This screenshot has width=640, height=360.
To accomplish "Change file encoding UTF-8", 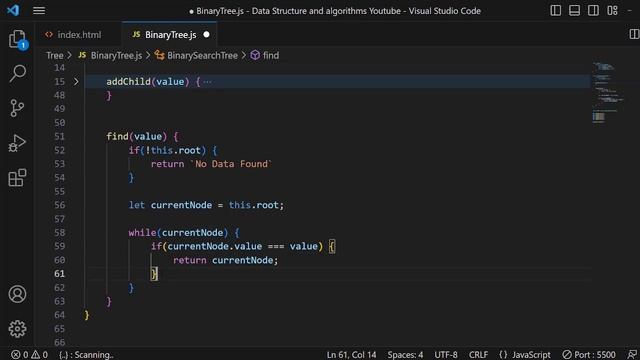I will 446,355.
